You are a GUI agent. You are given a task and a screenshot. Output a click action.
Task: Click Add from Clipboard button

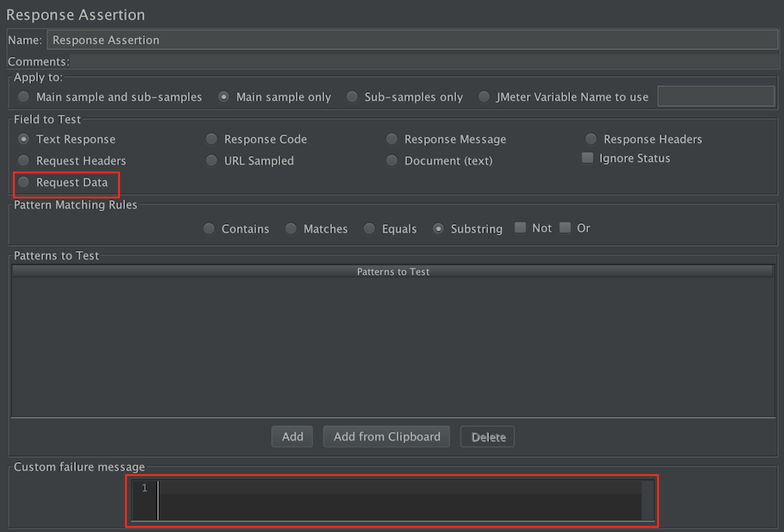pos(386,437)
